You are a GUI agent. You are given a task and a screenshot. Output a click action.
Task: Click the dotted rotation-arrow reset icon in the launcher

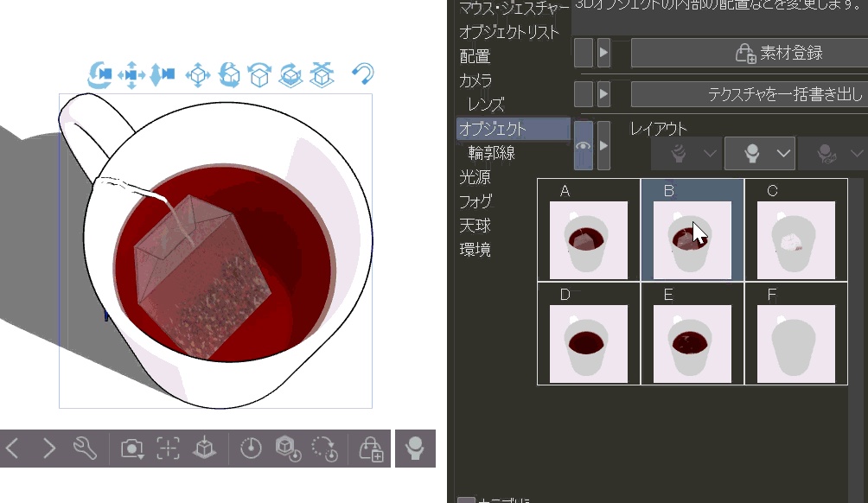(325, 449)
